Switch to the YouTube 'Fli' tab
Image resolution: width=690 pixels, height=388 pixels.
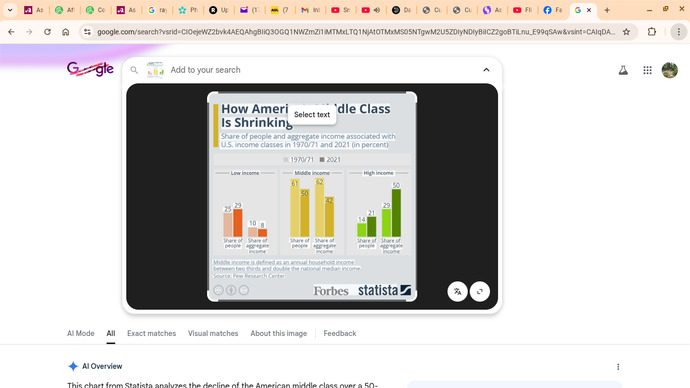click(x=522, y=10)
